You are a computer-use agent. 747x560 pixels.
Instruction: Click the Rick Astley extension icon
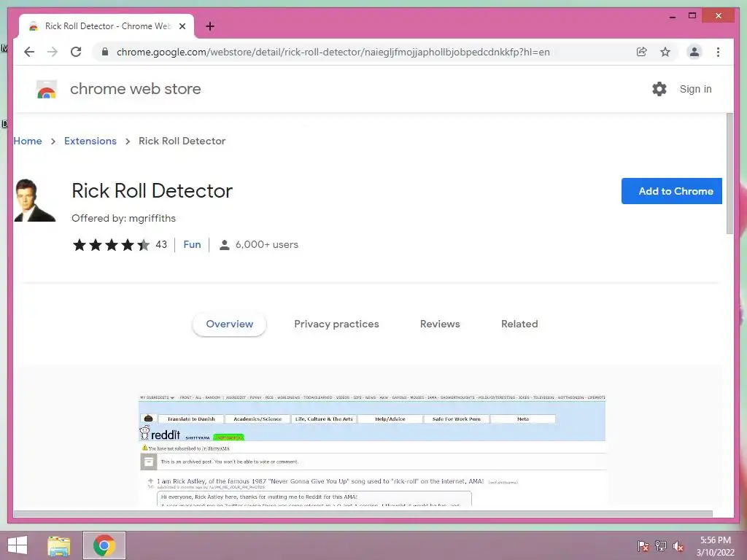pos(35,200)
